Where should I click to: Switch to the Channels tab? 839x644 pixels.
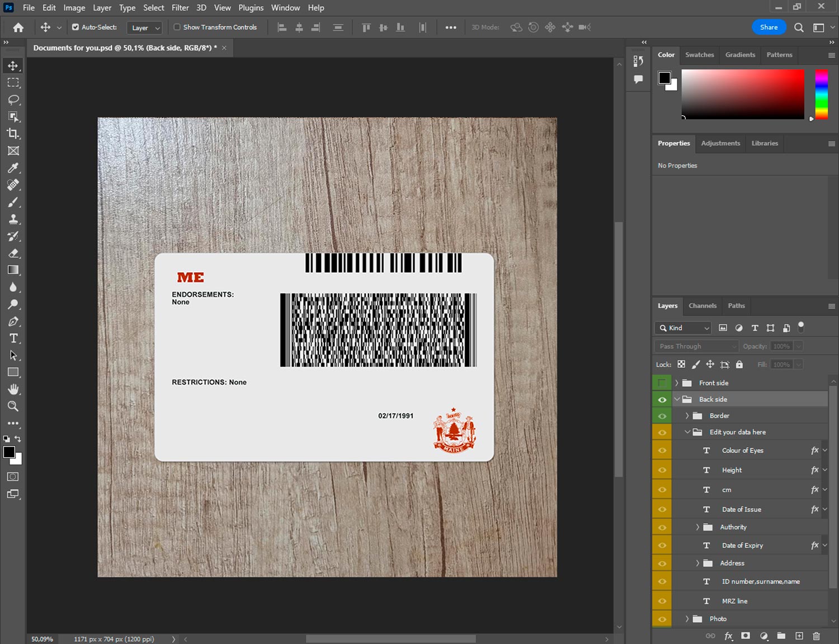click(702, 306)
